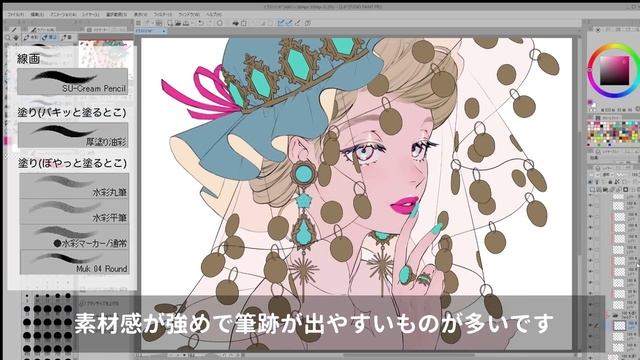Click the folder layer row in Layers panel
Image resolution: width=640 pixels, height=360 pixels.
point(613,315)
